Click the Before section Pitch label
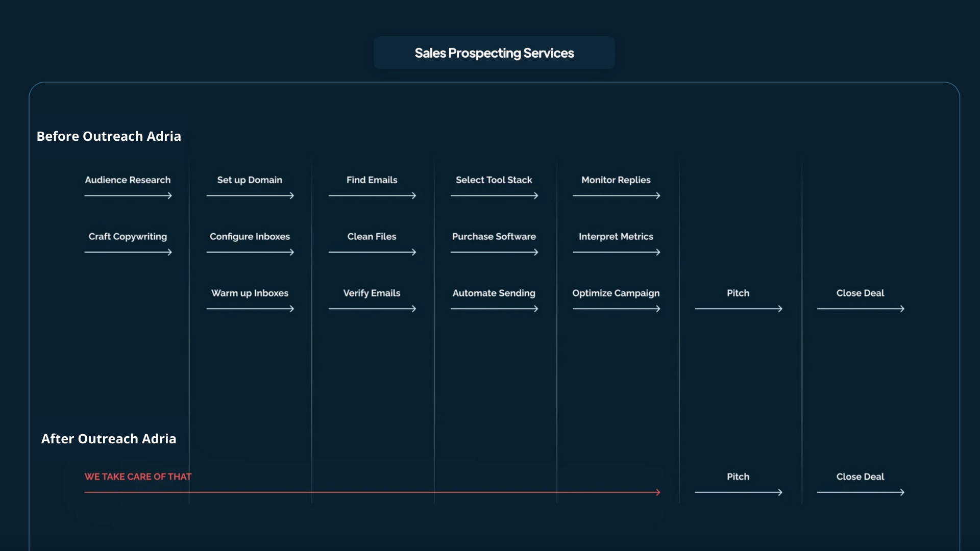This screenshot has width=980, height=551. click(x=738, y=293)
